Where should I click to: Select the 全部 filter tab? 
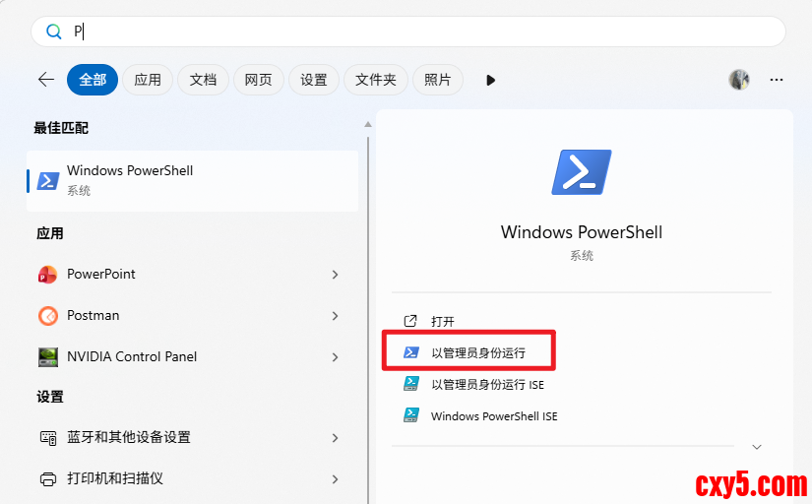pyautogui.click(x=93, y=80)
